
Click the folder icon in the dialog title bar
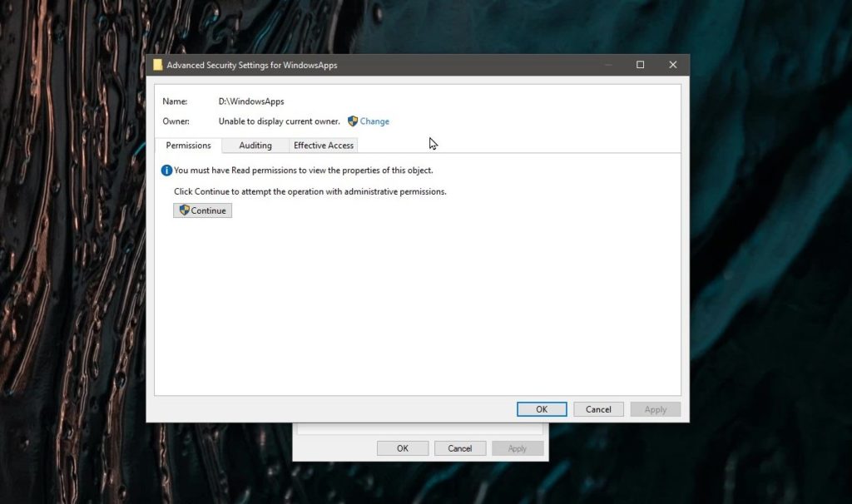(x=158, y=65)
